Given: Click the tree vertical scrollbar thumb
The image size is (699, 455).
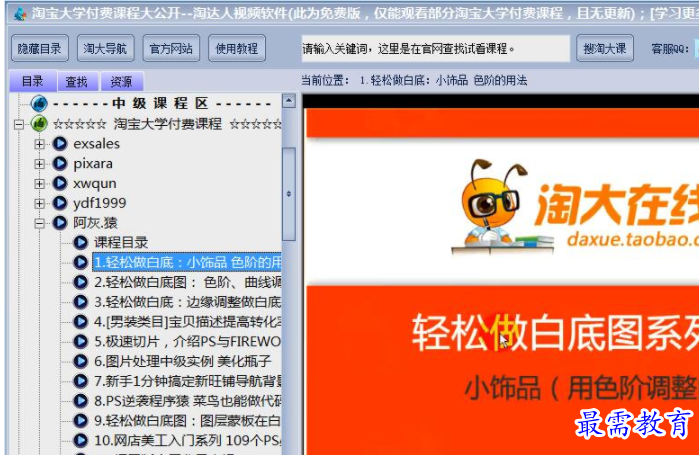Looking at the screenshot, I should (x=289, y=194).
